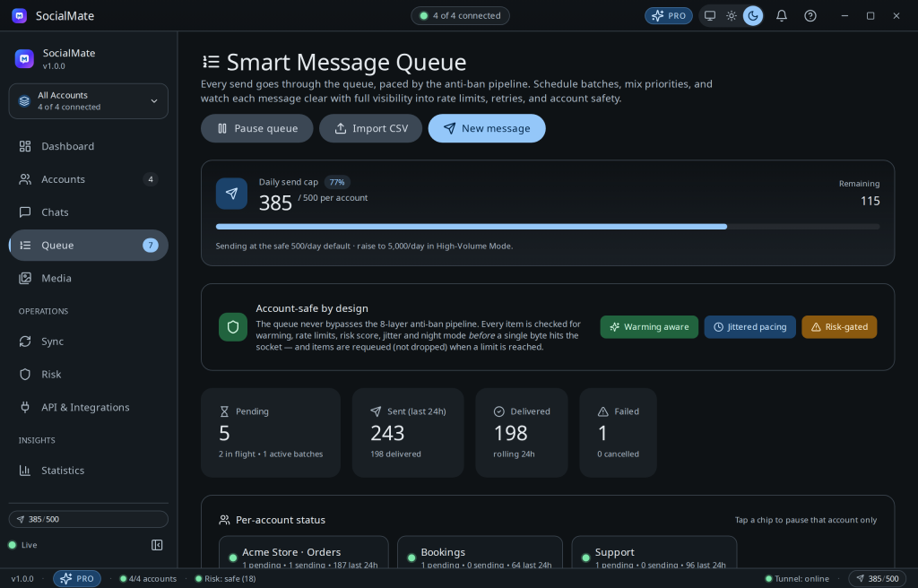Click the '4 of 4 connected' status pill

tap(460, 16)
